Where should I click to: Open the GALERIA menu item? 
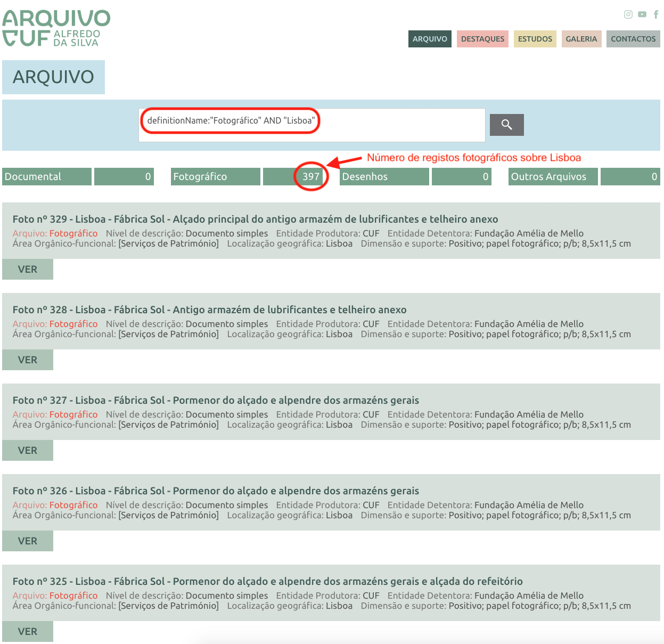581,39
